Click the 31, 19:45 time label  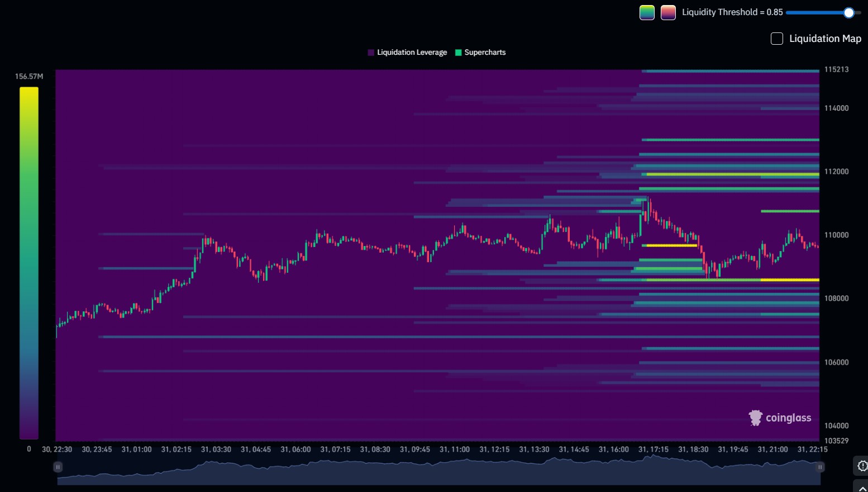click(x=733, y=450)
